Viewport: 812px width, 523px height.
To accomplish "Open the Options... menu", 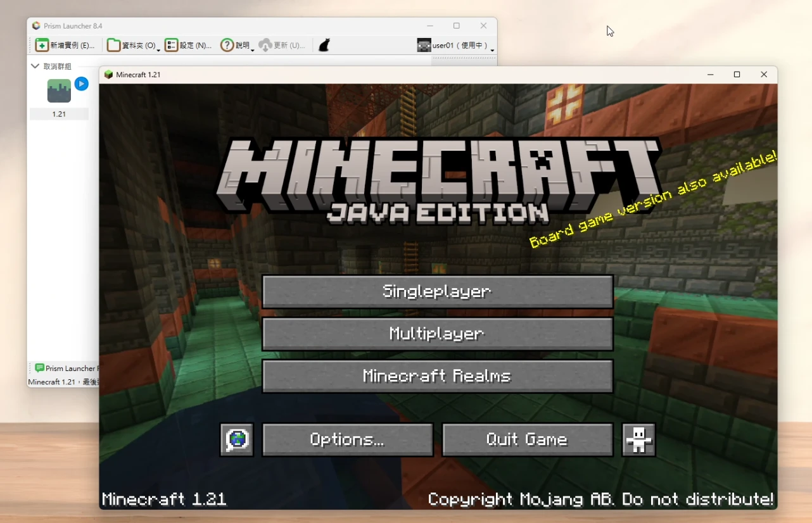I will pos(347,439).
